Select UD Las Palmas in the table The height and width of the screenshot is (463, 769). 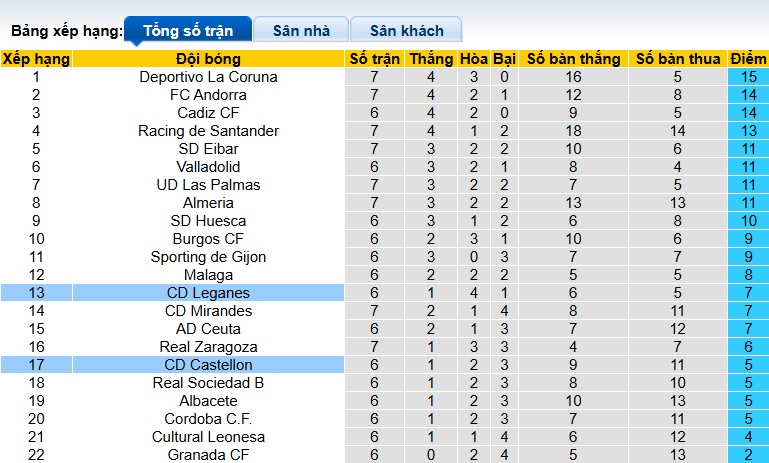(208, 185)
